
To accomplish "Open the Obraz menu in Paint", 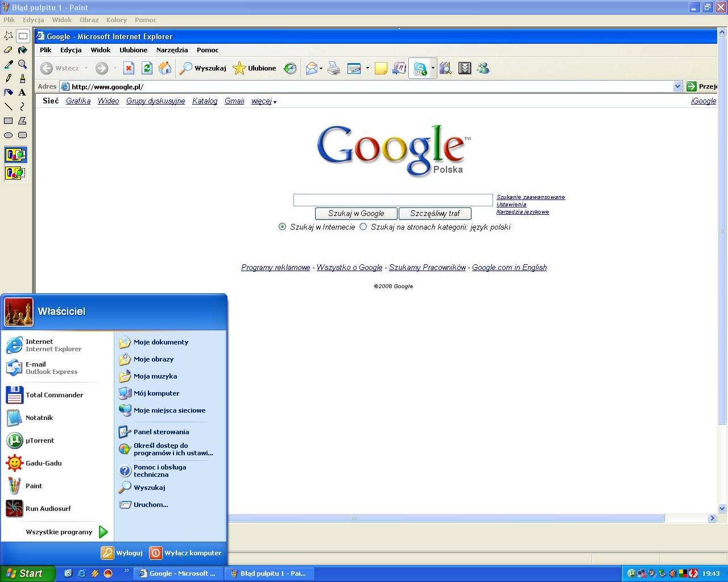I will [x=89, y=20].
